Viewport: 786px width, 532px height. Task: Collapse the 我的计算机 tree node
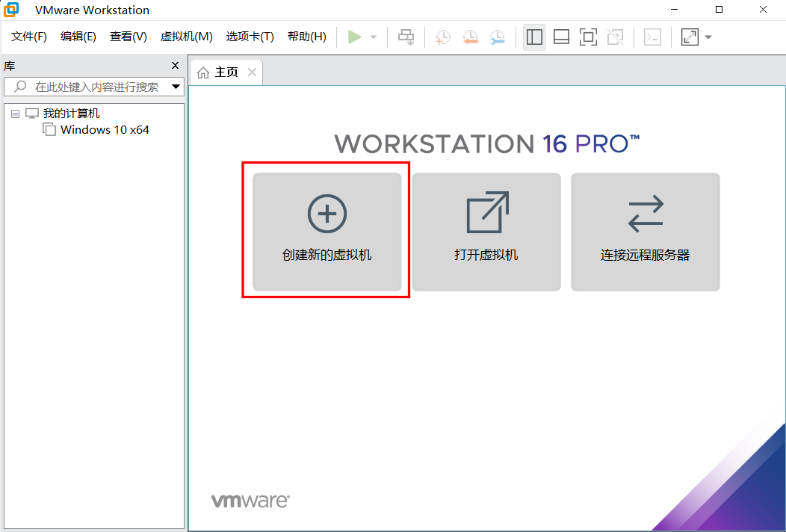click(15, 114)
